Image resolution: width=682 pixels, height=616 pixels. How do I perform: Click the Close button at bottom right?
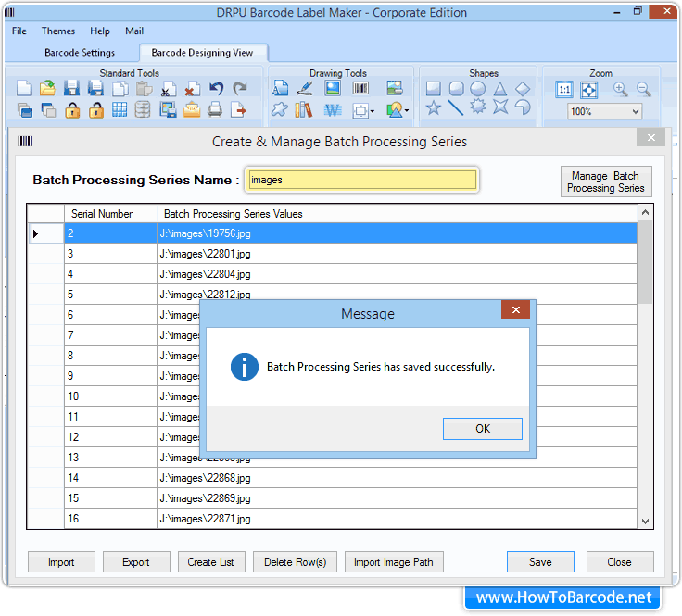[x=619, y=562]
